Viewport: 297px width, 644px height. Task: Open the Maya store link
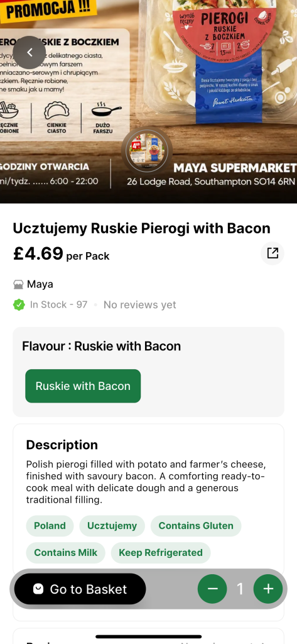[x=40, y=284]
